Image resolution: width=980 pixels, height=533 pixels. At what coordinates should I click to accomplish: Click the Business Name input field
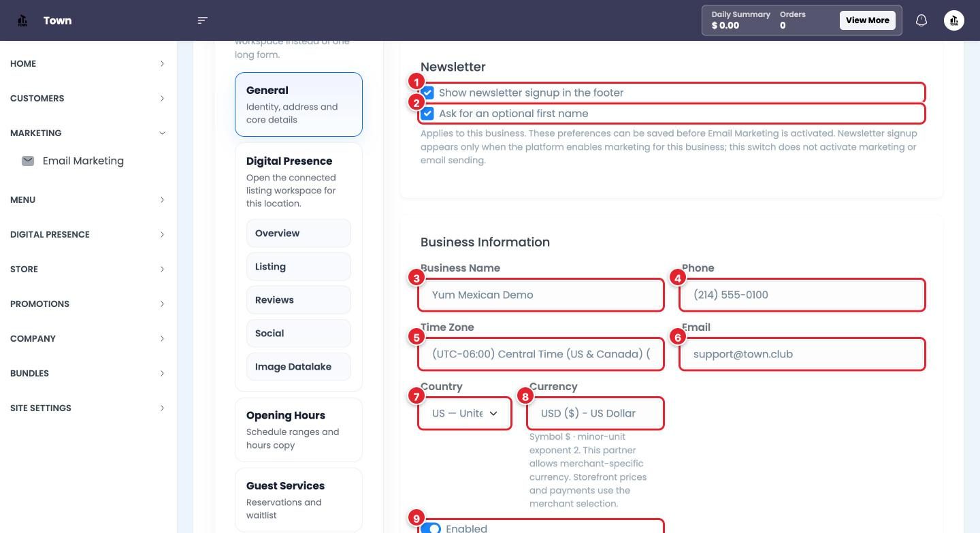(542, 295)
